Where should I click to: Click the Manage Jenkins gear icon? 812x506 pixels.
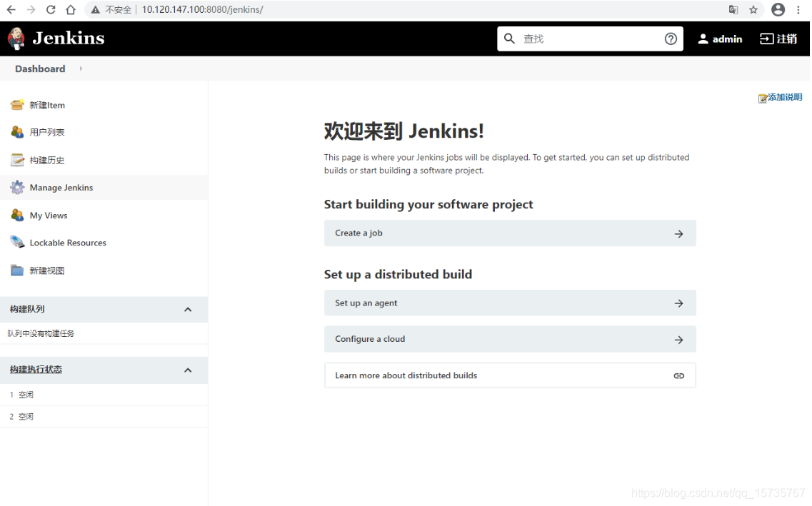[17, 187]
